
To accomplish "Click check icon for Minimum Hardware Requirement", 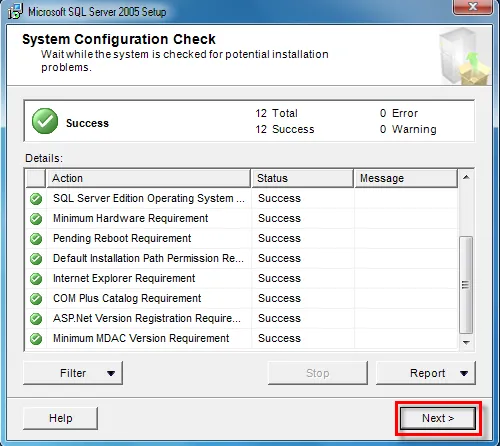I will 36,219.
